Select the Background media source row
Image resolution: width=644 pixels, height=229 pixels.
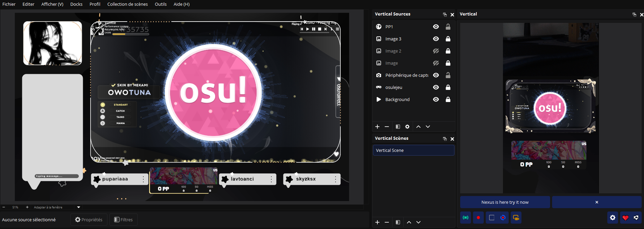413,99
